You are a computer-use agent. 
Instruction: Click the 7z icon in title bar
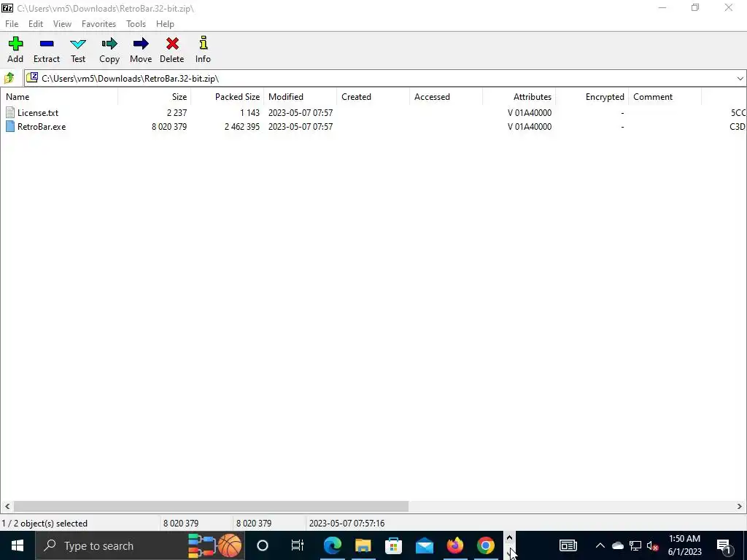coord(7,8)
